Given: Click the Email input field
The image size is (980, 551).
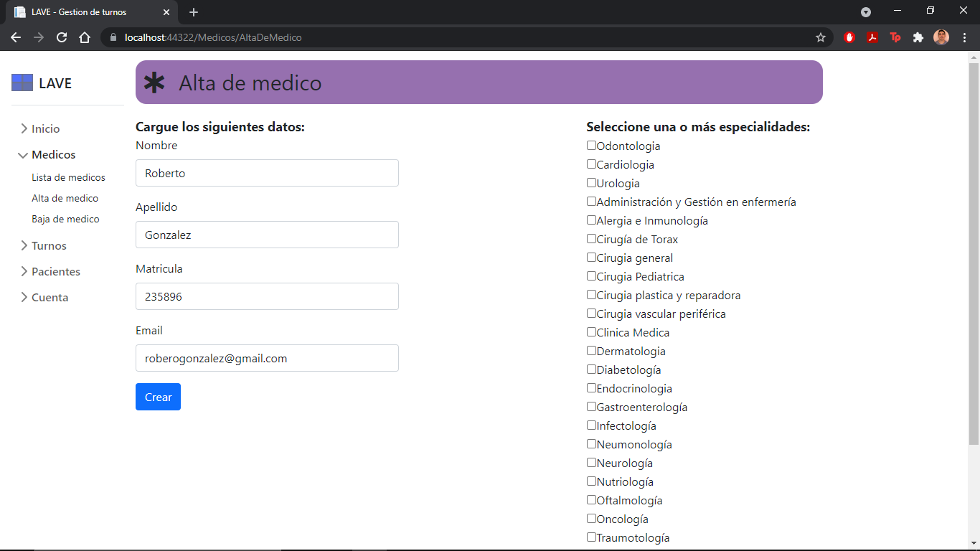Looking at the screenshot, I should (x=267, y=358).
